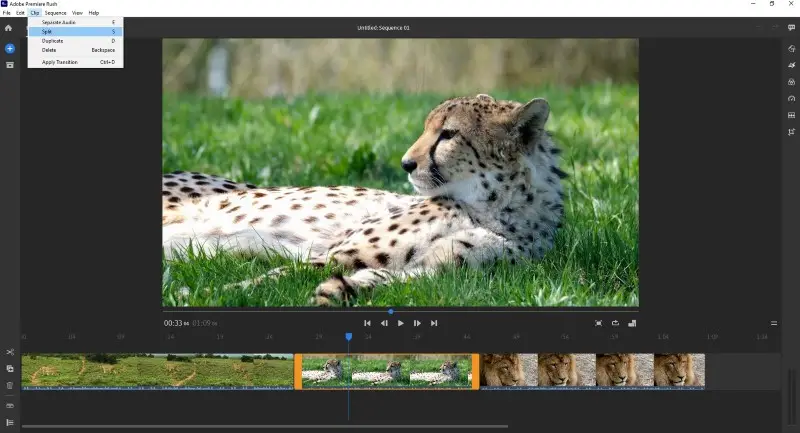Open the Sequence menu
The width and height of the screenshot is (800, 433).
pos(55,13)
